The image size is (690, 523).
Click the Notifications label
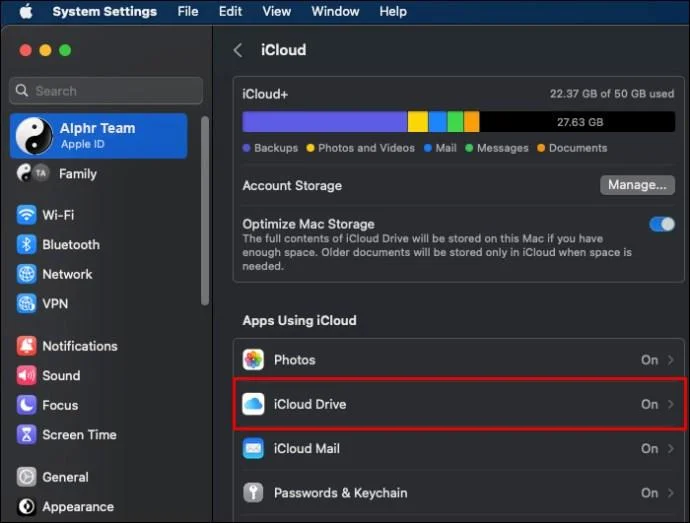tap(80, 346)
